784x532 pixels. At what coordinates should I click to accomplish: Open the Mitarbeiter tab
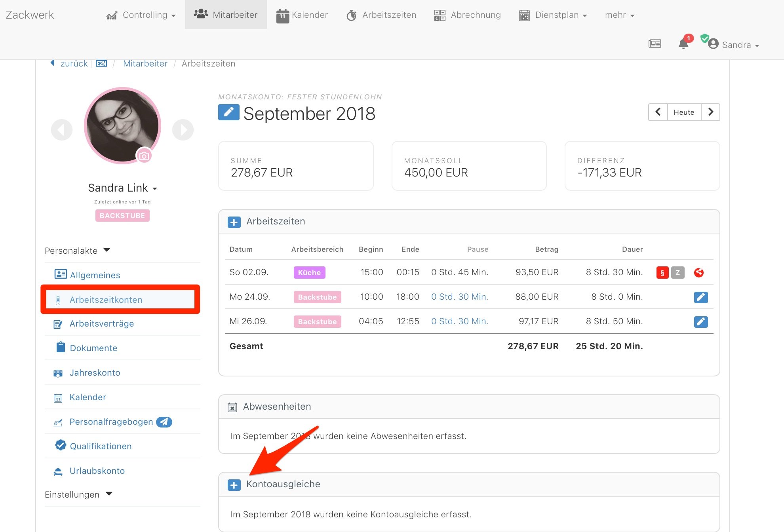click(226, 15)
